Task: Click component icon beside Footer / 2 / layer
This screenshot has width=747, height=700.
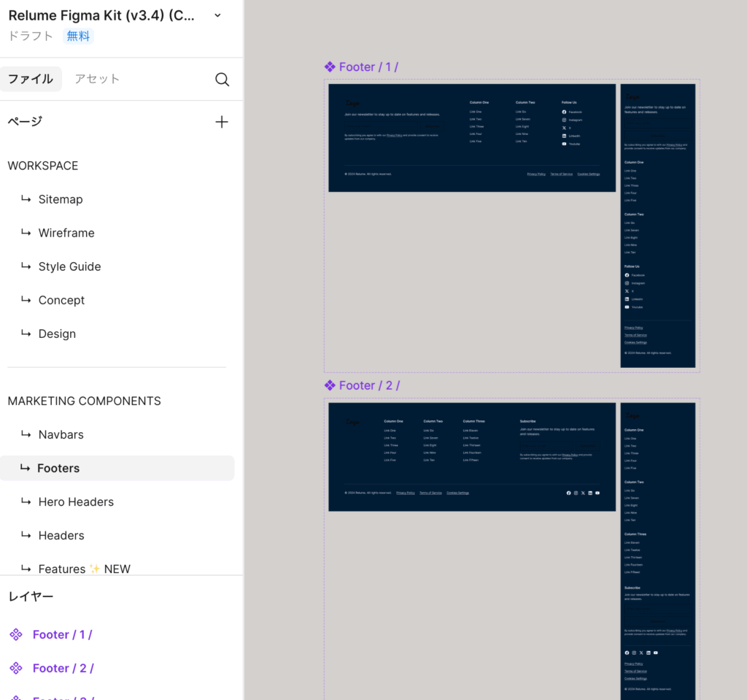Action: 16,668
